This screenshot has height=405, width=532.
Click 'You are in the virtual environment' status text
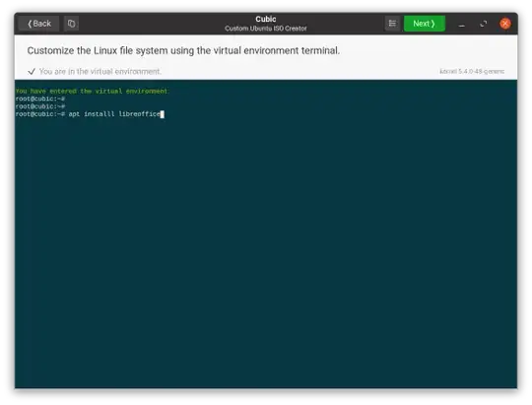[100, 71]
